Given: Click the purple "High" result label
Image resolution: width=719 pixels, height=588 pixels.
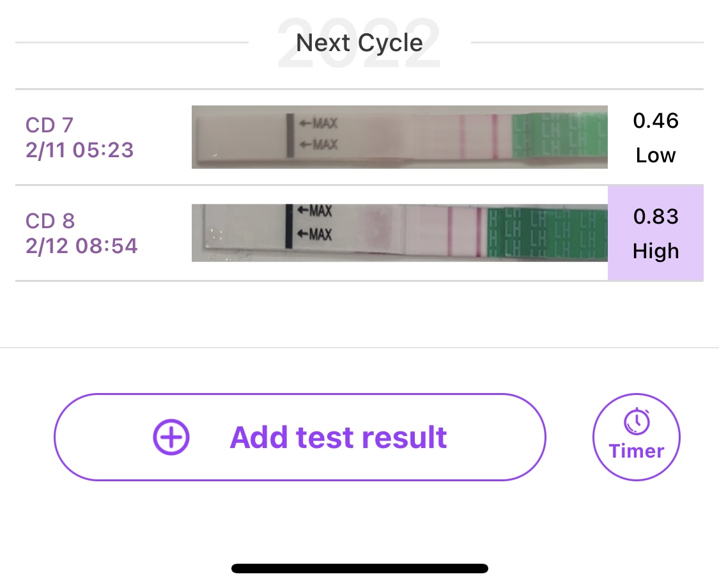Looking at the screenshot, I should coord(656,251).
